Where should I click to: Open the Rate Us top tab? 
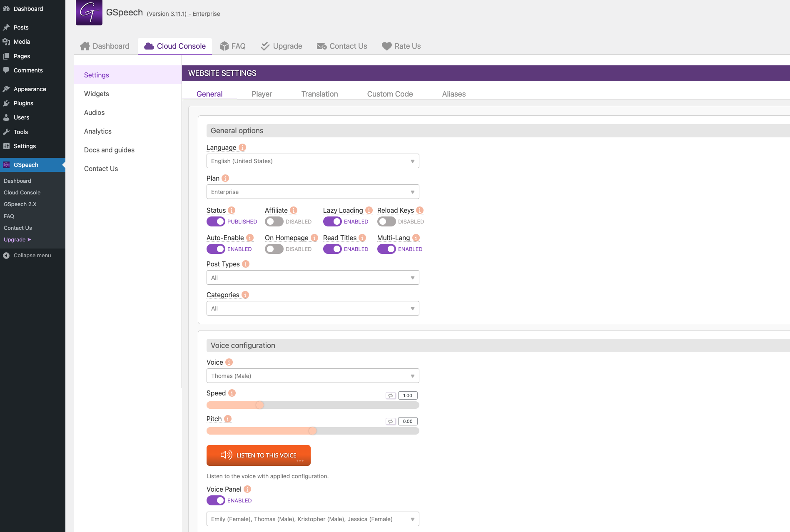pyautogui.click(x=401, y=46)
